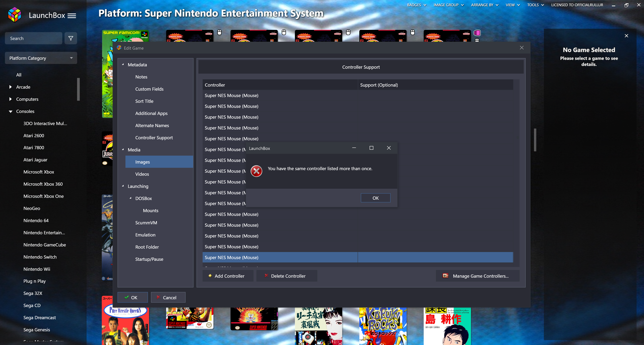This screenshot has height=345, width=644.
Task: Open Kabuki Rocks box art thumbnail
Action: click(383, 326)
